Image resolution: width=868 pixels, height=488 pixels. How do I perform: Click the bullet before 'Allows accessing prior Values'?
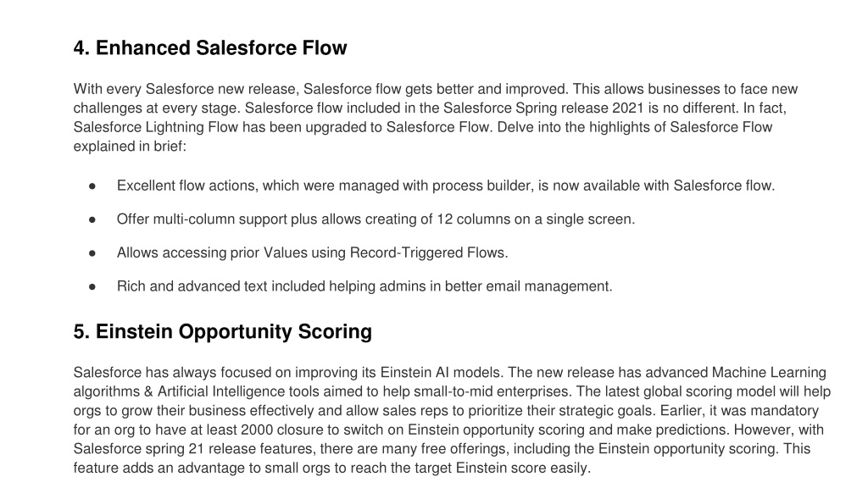point(92,254)
